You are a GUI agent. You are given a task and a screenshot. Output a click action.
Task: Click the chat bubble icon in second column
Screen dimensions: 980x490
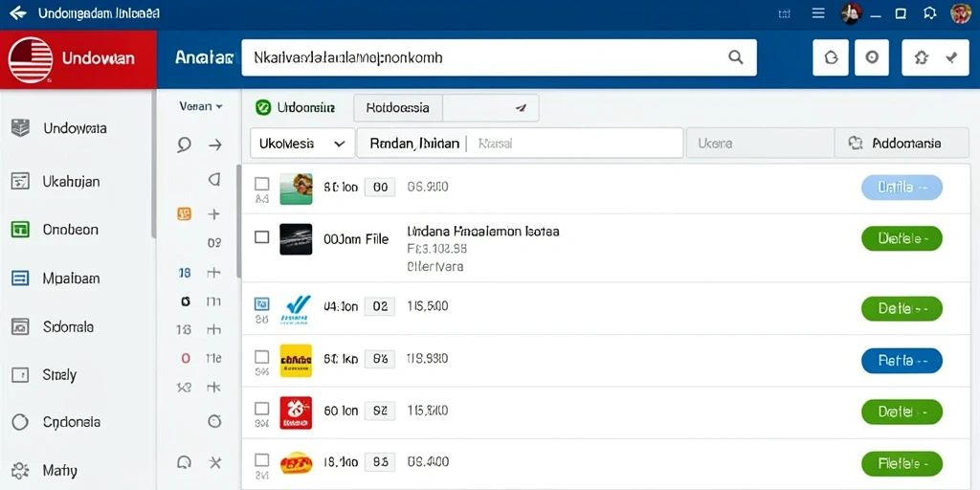(184, 145)
